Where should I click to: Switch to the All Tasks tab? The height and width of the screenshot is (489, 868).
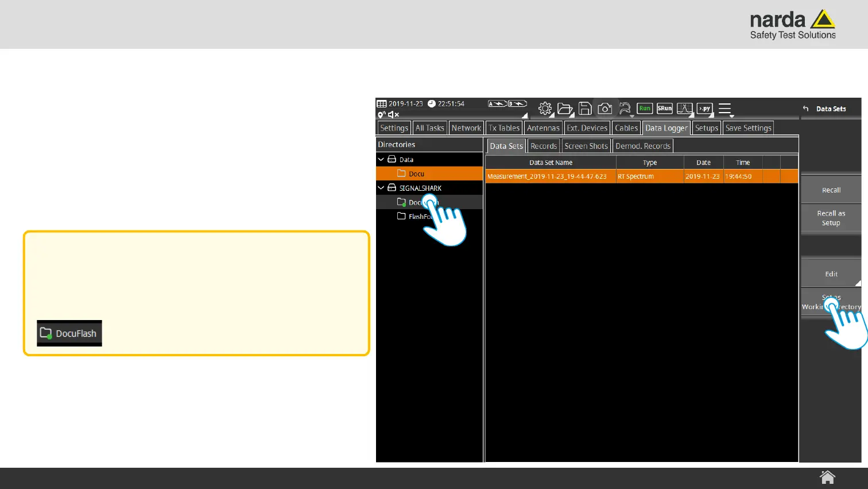[430, 128]
